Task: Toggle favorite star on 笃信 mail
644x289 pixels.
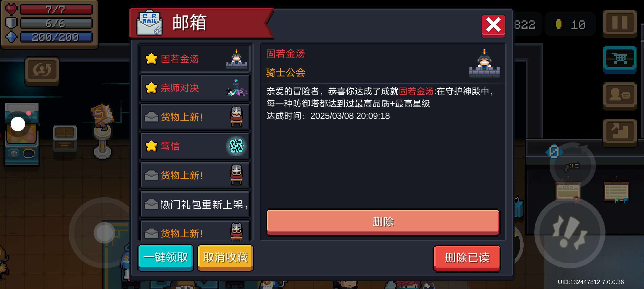Action: pos(151,146)
